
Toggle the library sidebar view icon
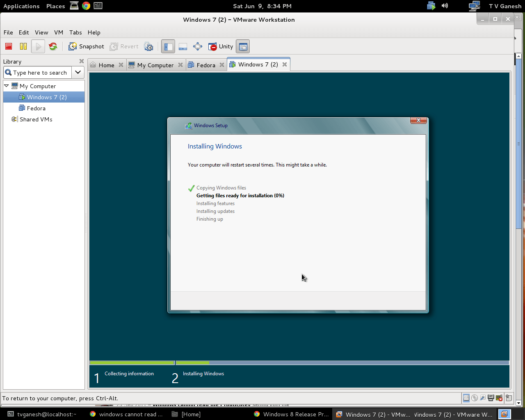(168, 46)
